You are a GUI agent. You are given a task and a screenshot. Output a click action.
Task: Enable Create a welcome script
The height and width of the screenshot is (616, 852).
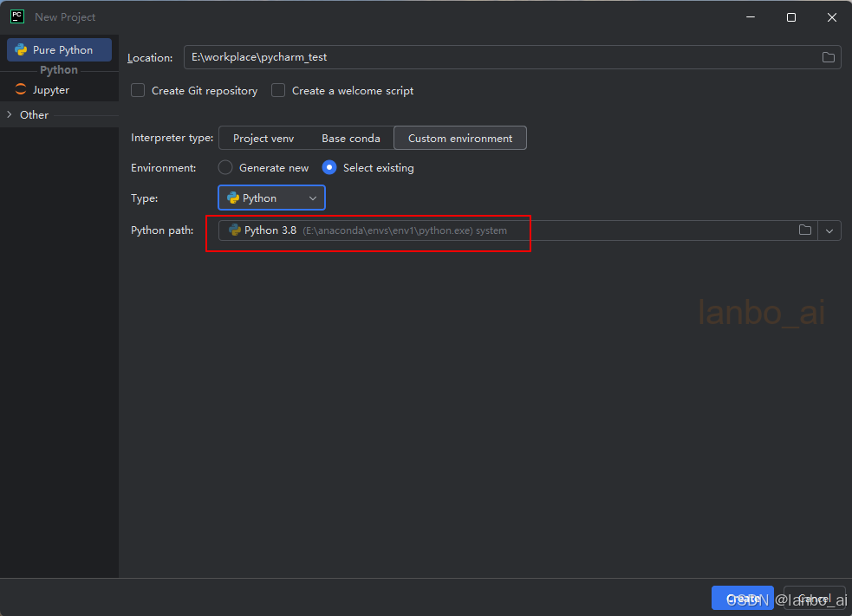click(277, 90)
